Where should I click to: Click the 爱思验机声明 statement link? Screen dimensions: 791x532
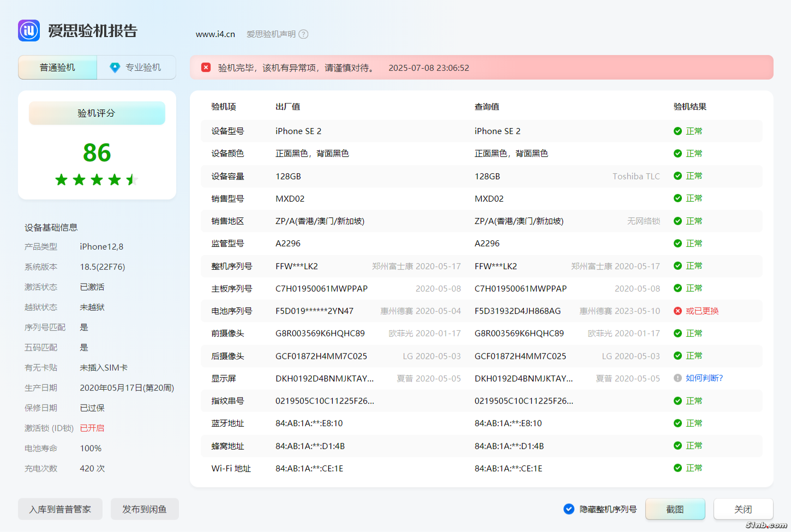[x=271, y=34]
